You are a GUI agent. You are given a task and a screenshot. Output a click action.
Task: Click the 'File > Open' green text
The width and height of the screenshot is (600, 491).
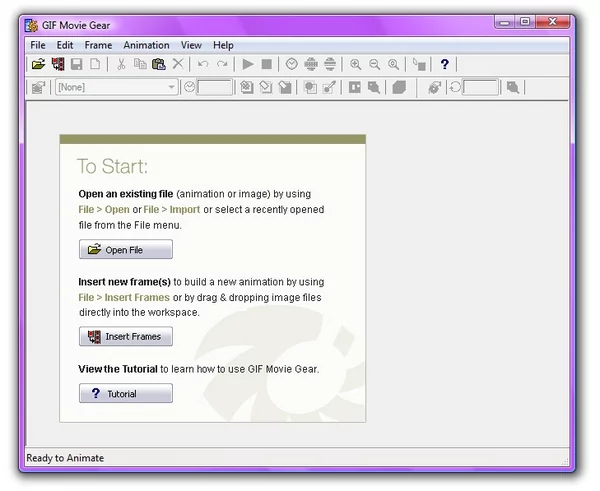point(104,210)
